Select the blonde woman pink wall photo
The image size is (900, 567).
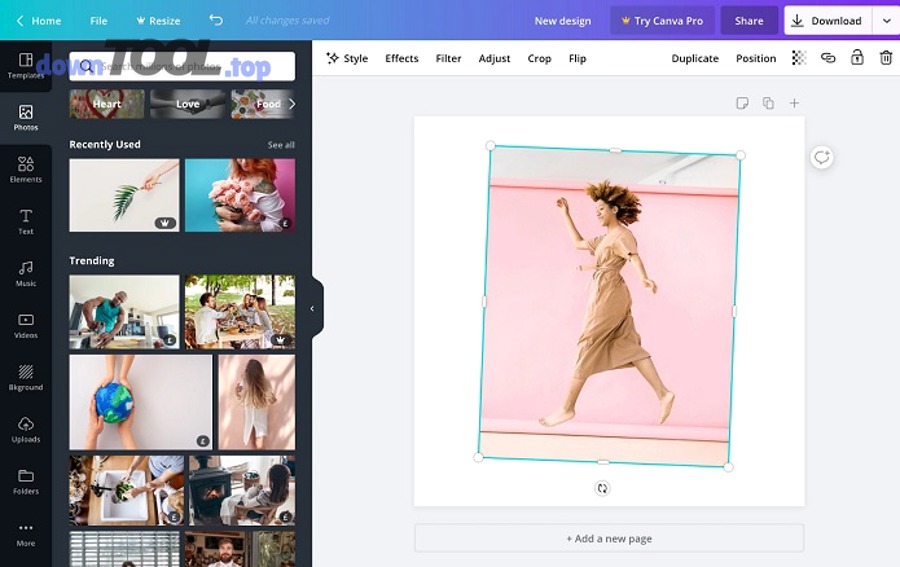click(x=257, y=402)
